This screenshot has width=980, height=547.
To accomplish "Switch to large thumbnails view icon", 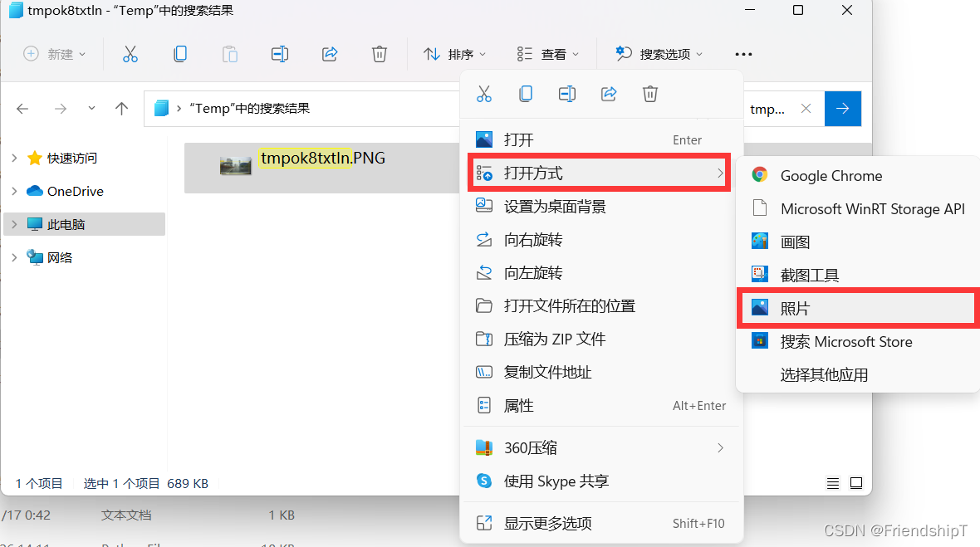I will (856, 483).
